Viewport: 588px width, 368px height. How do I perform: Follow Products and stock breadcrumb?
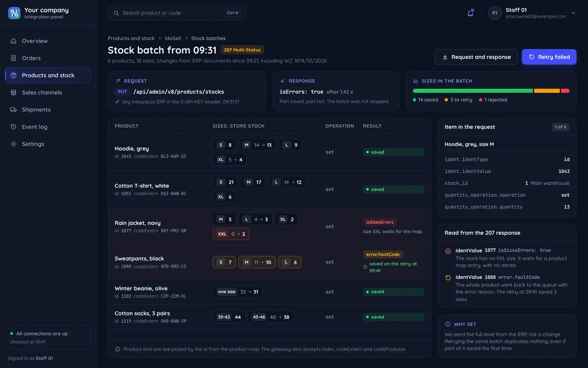point(131,38)
